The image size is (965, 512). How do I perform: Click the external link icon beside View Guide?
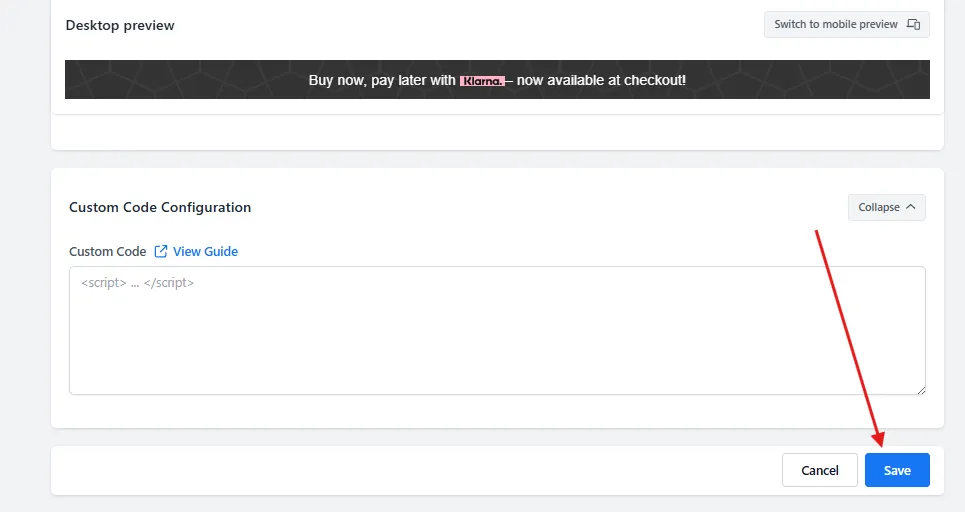coord(161,251)
